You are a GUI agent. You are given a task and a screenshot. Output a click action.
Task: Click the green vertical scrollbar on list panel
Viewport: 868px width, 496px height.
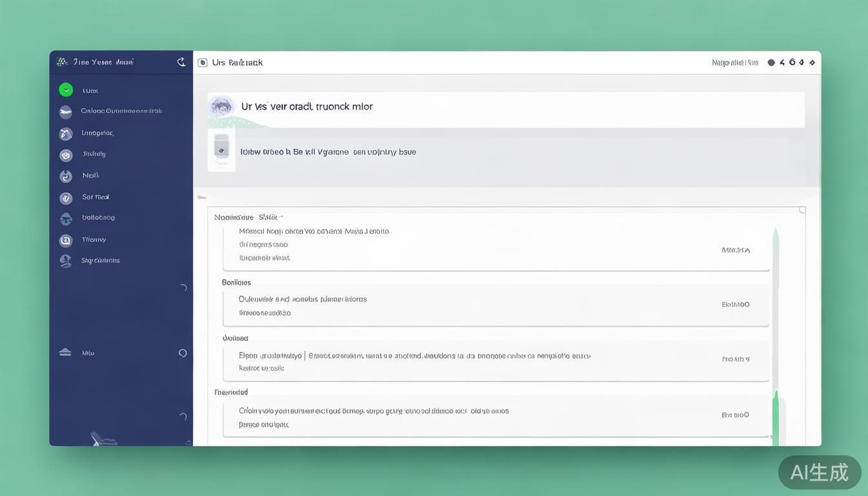point(776,413)
